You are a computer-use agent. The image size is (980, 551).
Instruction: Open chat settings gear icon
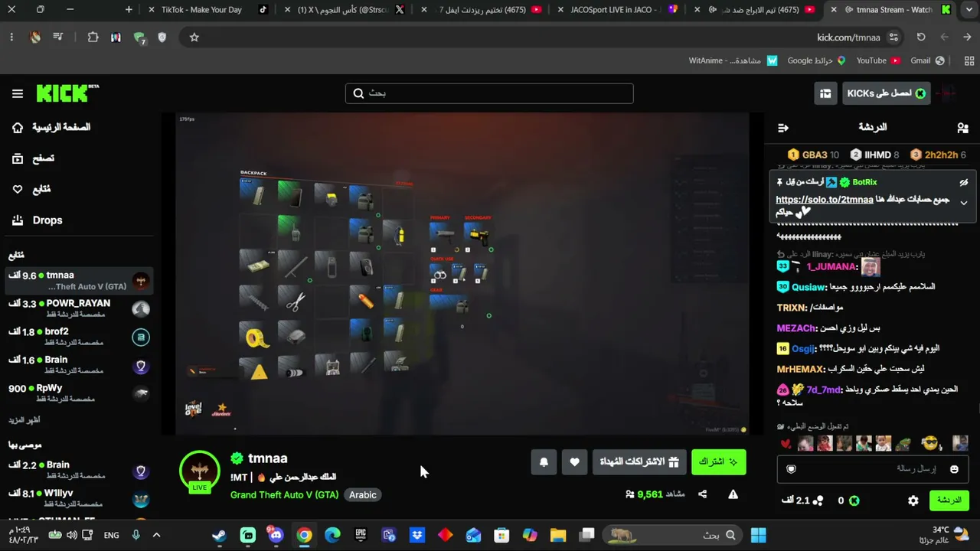tap(913, 500)
